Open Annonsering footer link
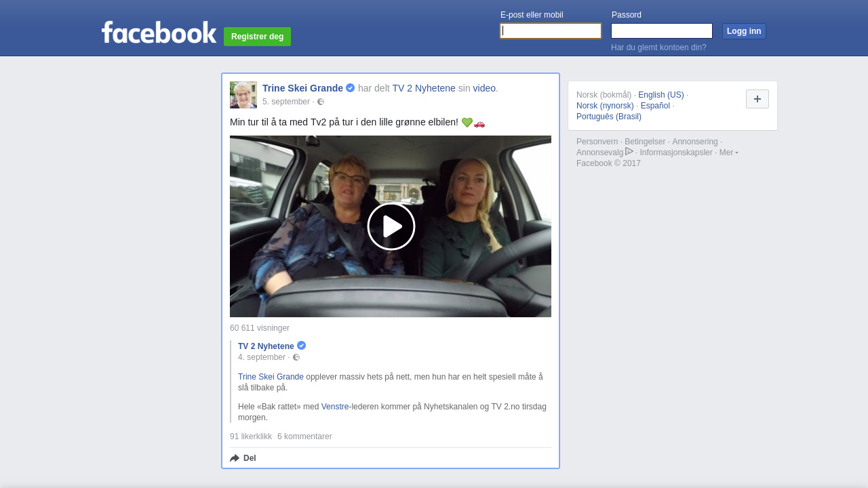868x488 pixels. pos(695,142)
